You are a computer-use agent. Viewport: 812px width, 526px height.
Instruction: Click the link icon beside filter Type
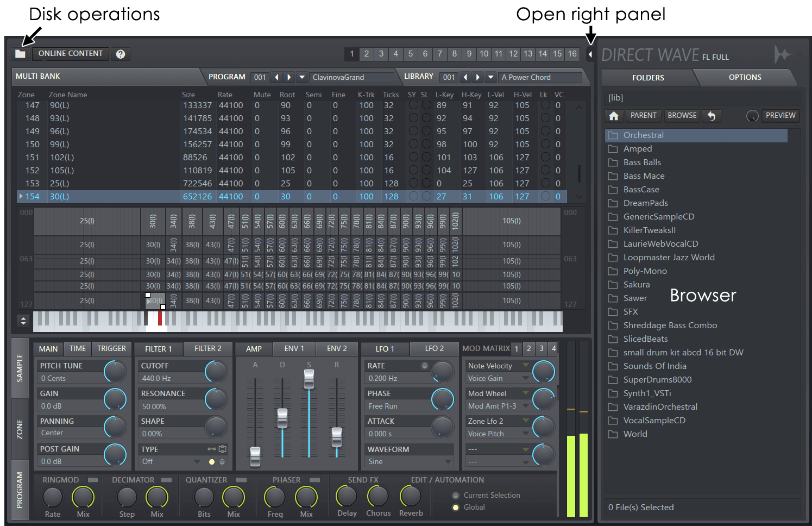[211, 449]
